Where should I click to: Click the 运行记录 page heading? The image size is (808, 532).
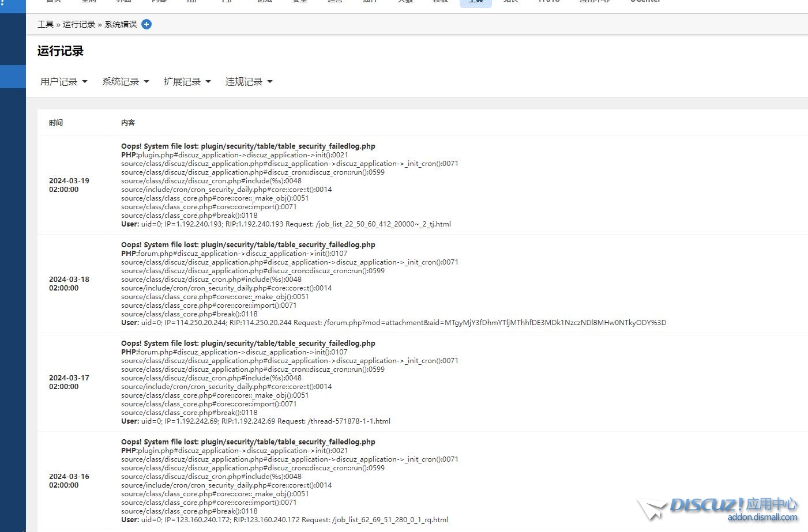click(61, 51)
